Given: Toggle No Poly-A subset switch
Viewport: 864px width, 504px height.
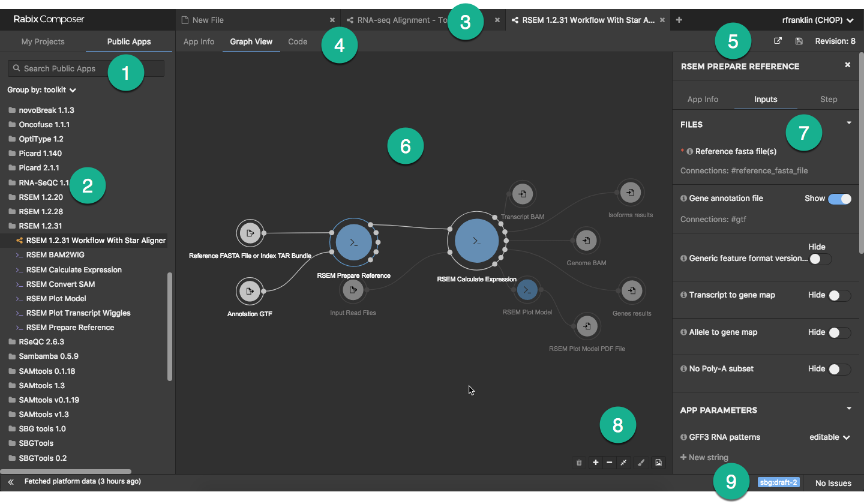Looking at the screenshot, I should pyautogui.click(x=839, y=370).
